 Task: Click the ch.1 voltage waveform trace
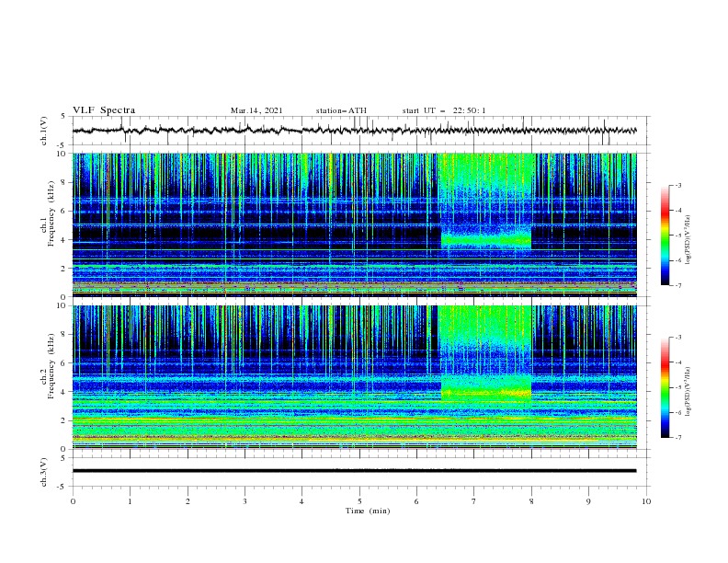(x=354, y=131)
